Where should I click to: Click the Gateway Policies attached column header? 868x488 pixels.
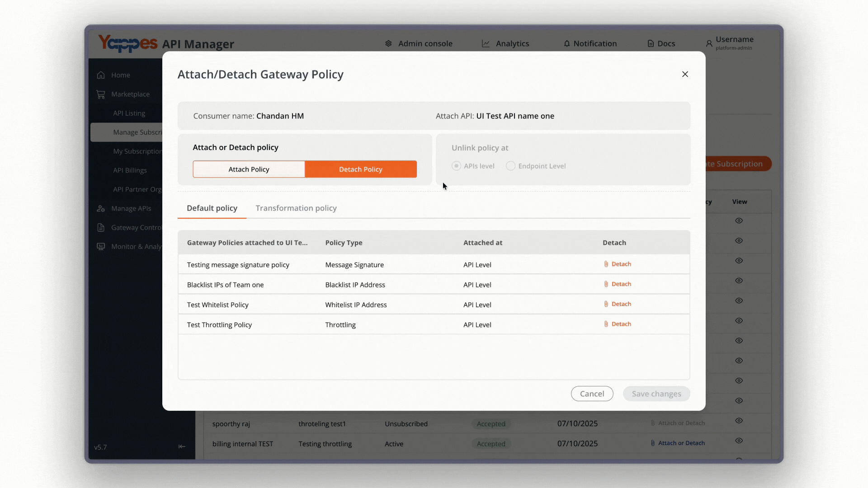coord(247,243)
